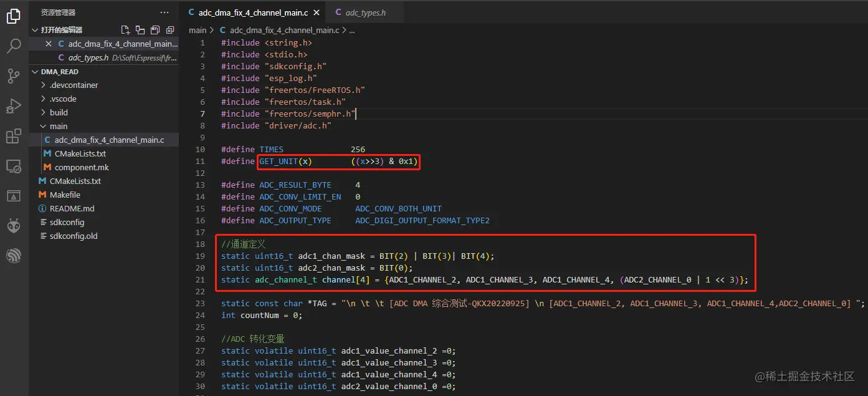Image resolution: width=868 pixels, height=396 pixels.
Task: Open component.mk file
Action: point(82,167)
